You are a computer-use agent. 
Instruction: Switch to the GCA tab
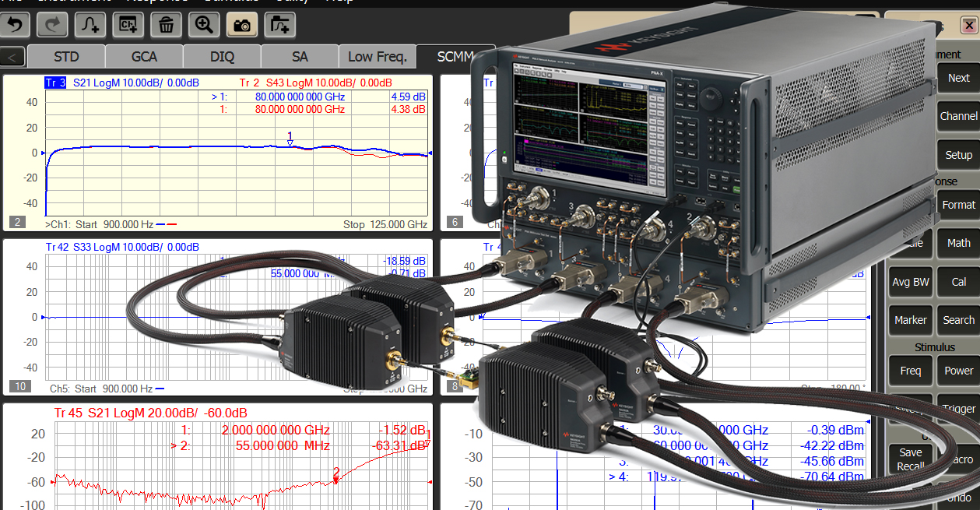pyautogui.click(x=144, y=56)
